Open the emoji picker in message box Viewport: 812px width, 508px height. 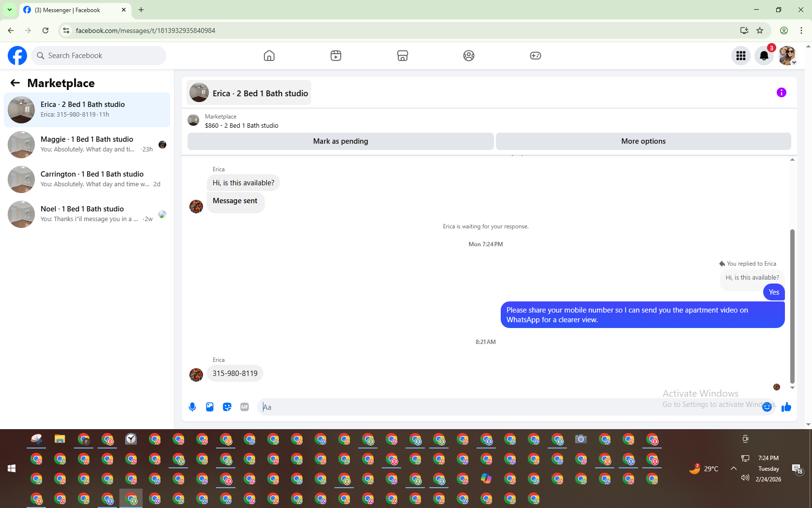click(767, 407)
